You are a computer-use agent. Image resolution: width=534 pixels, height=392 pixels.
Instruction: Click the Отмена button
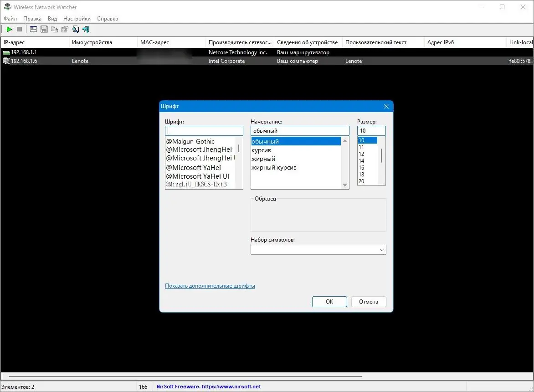pos(369,302)
